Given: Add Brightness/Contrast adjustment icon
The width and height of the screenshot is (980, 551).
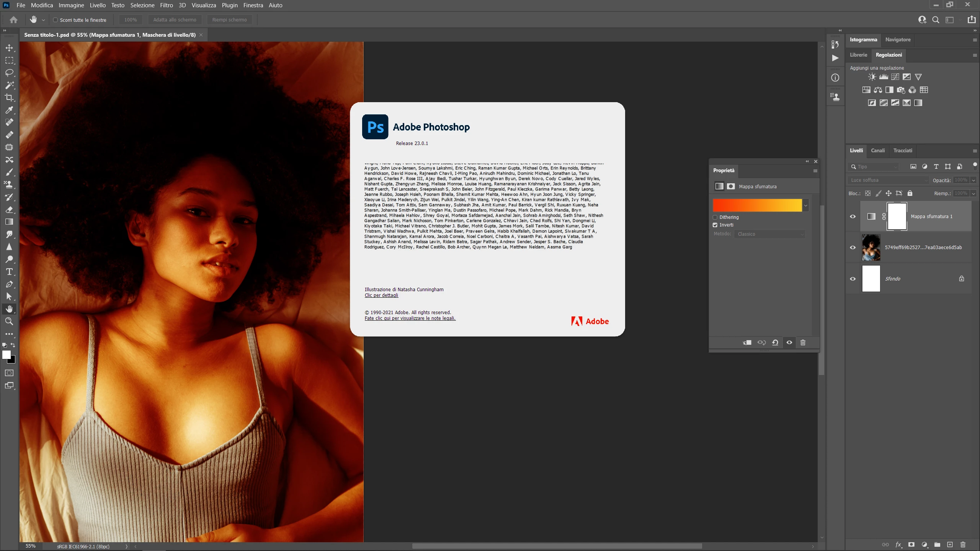Looking at the screenshot, I should pos(872,77).
